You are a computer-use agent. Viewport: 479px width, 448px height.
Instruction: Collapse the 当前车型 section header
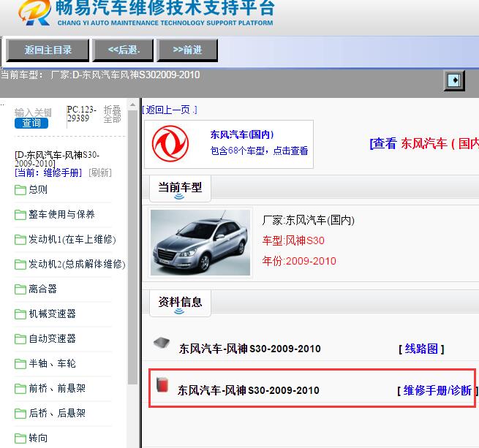180,189
